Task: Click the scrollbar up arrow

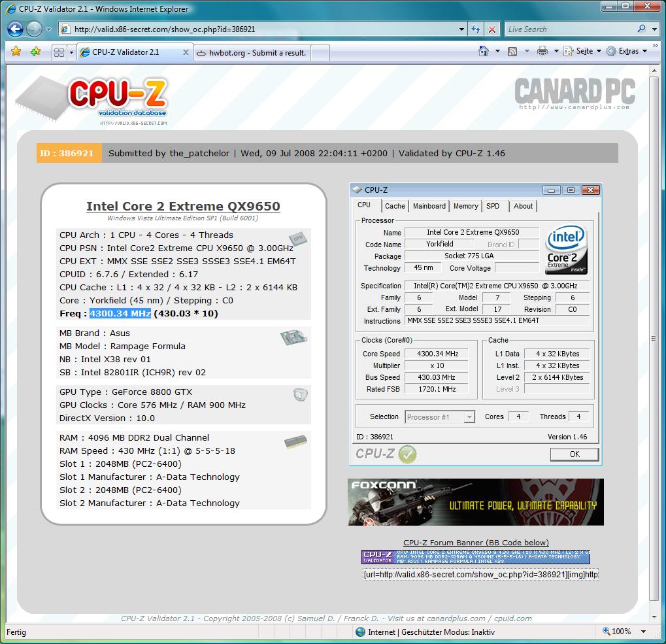Action: pyautogui.click(x=654, y=71)
